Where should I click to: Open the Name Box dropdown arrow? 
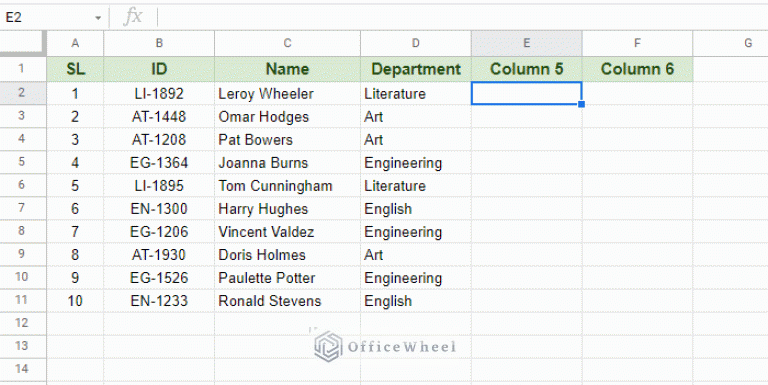coord(98,18)
